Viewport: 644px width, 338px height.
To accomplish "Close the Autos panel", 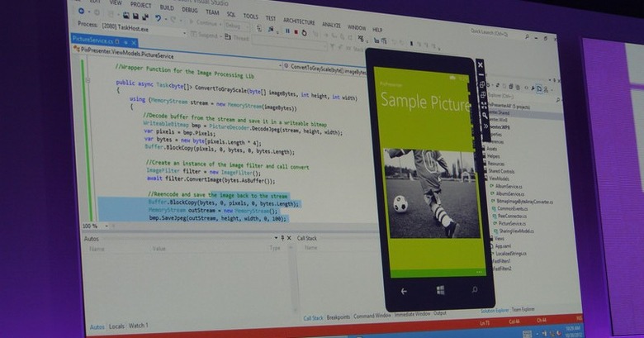I will pyautogui.click(x=289, y=238).
